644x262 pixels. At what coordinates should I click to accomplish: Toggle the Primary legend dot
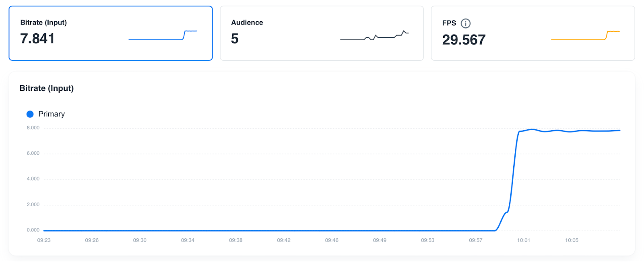[30, 114]
